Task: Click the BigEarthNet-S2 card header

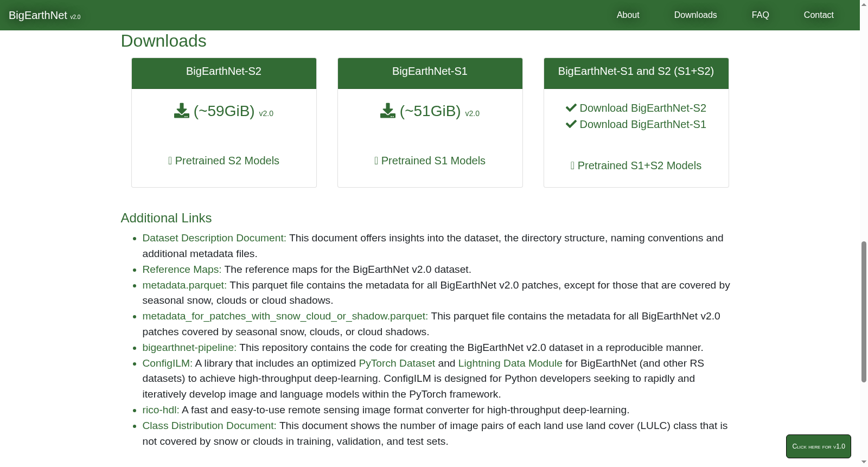Action: (224, 73)
